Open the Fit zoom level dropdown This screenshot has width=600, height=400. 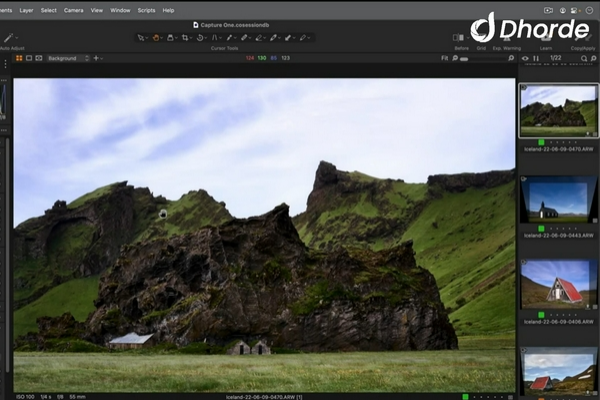[446, 58]
